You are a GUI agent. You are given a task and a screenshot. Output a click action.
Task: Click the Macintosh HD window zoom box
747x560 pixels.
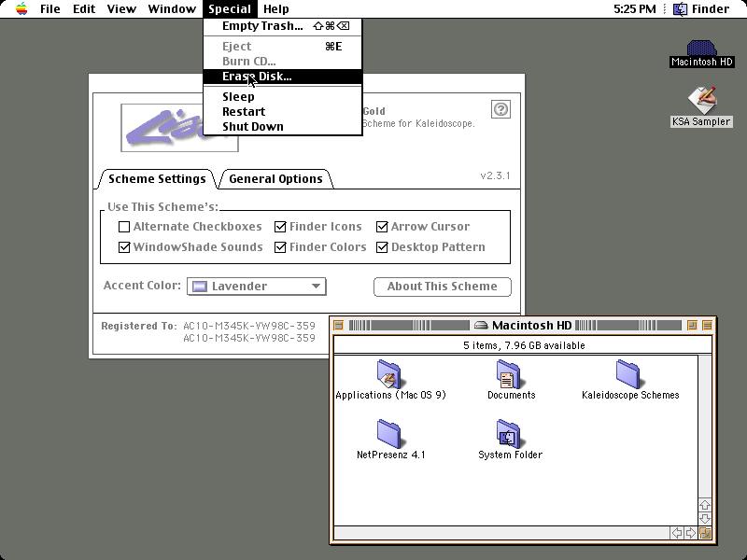tap(692, 325)
